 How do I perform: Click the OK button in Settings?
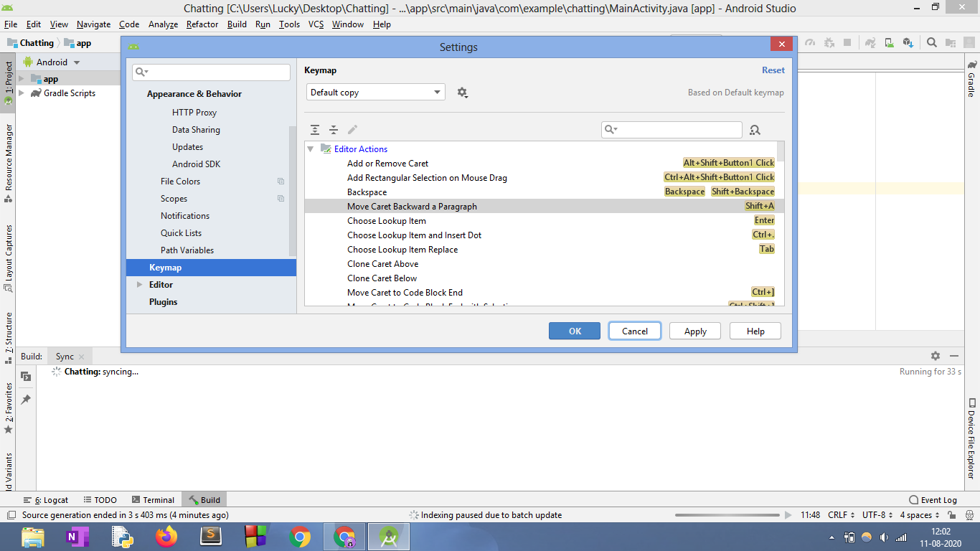click(x=575, y=331)
